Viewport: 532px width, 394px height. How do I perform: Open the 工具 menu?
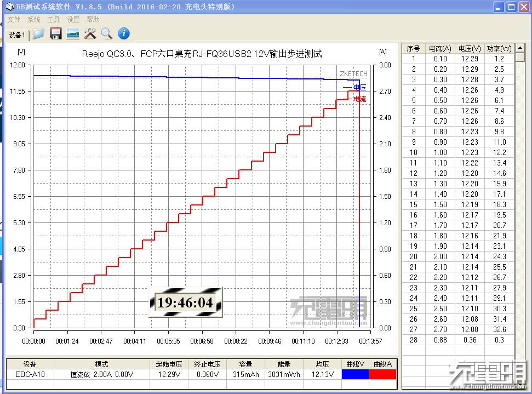point(53,20)
